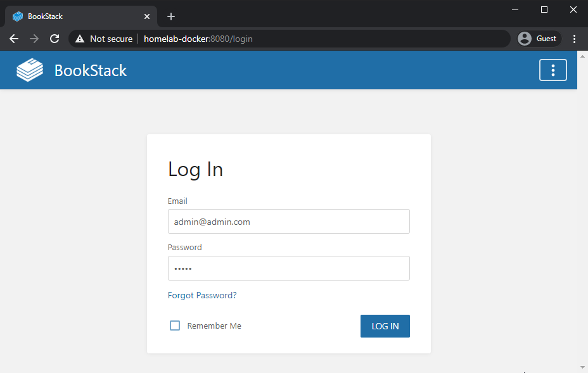Click the page scrollbar down arrow
The height and width of the screenshot is (373, 588).
(582, 367)
